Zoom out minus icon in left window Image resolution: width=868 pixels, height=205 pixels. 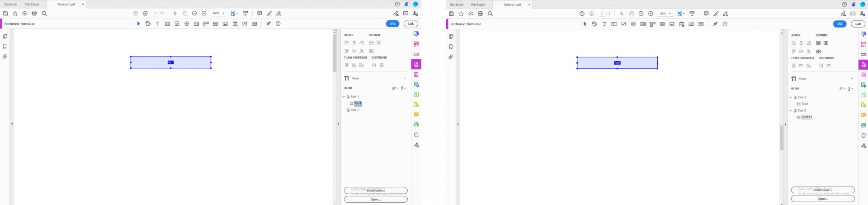(x=194, y=14)
